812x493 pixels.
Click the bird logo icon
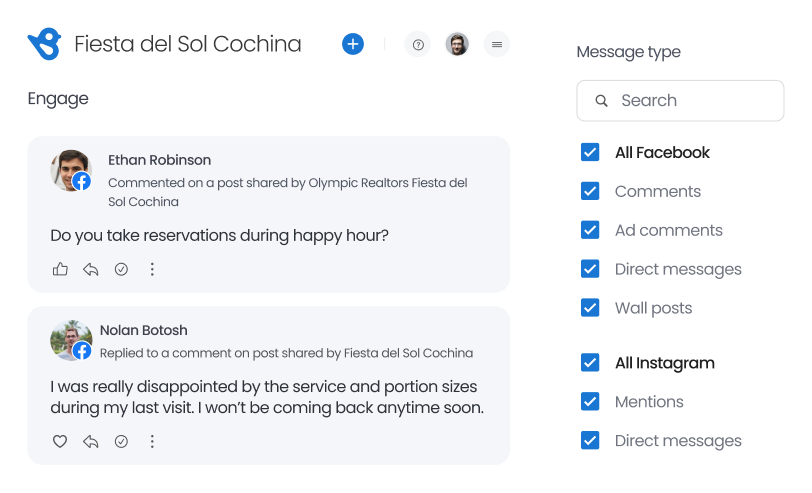tap(45, 44)
